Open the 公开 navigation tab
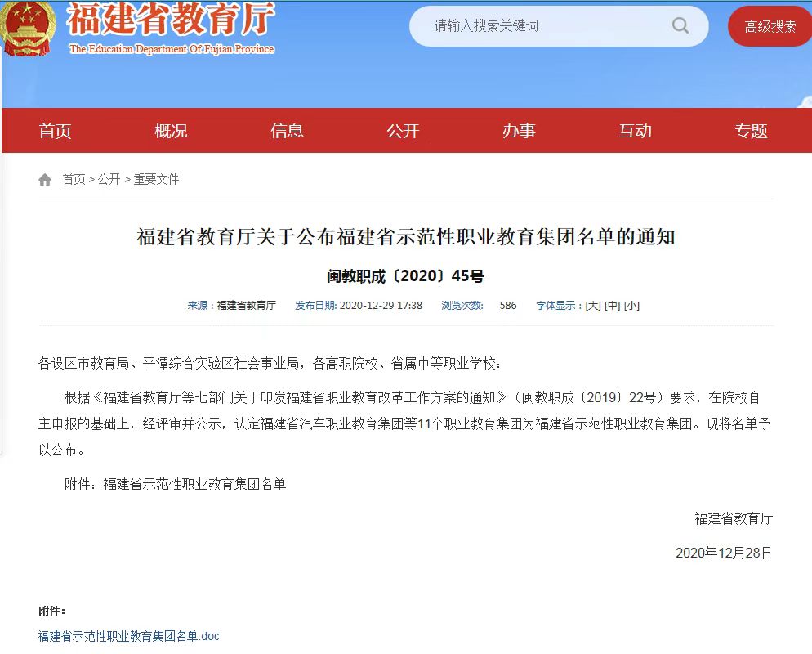This screenshot has height=654, width=812. pyautogui.click(x=403, y=131)
